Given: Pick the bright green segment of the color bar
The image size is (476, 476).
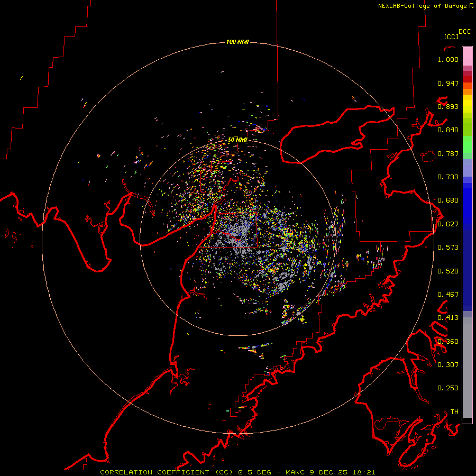Looking at the screenshot, I should [x=467, y=144].
